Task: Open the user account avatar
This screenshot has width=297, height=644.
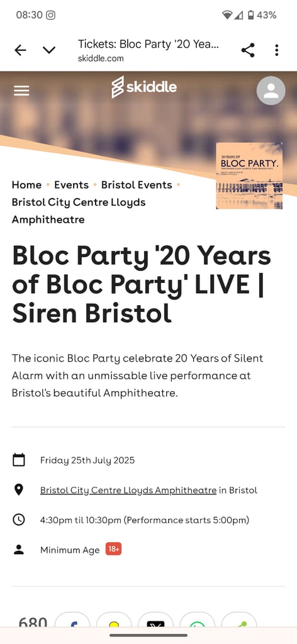Action: 271,91
